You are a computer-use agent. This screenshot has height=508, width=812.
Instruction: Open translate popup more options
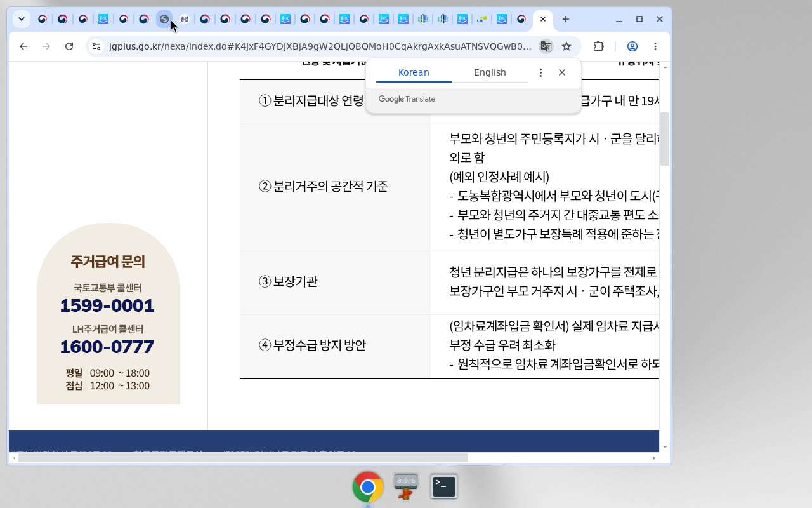[x=540, y=72]
